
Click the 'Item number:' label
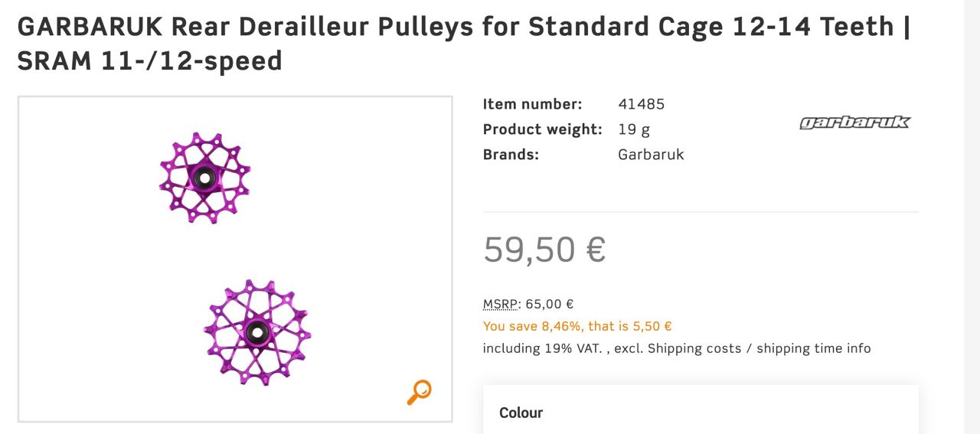(x=532, y=104)
